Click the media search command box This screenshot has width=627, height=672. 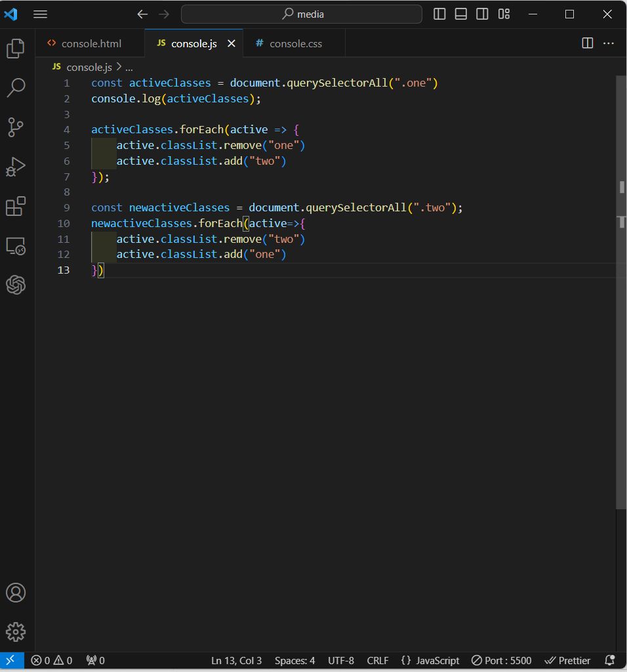coord(302,14)
